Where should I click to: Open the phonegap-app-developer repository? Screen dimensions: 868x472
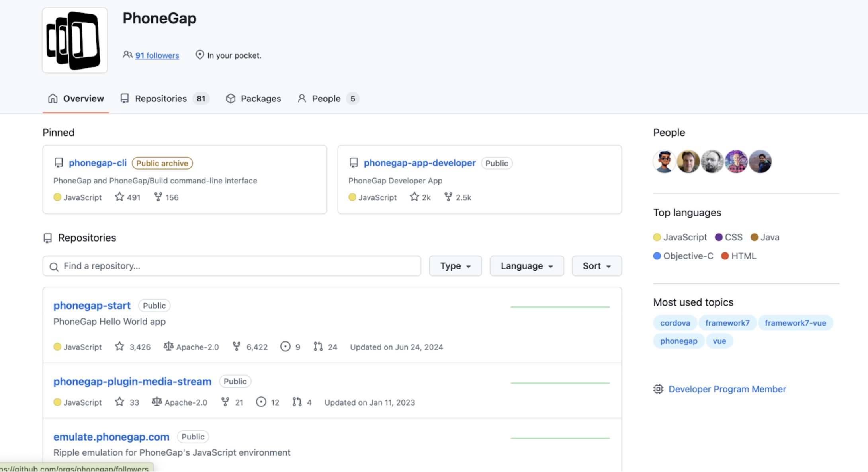419,162
